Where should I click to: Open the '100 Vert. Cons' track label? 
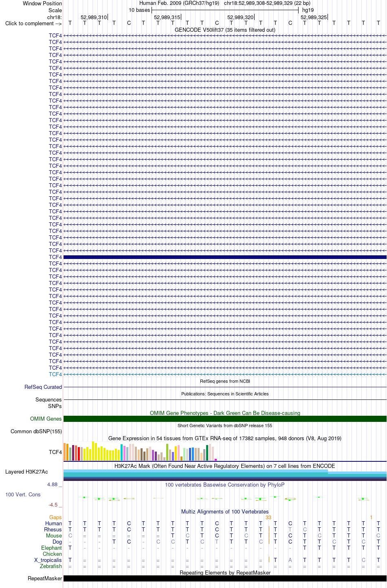pyautogui.click(x=23, y=494)
